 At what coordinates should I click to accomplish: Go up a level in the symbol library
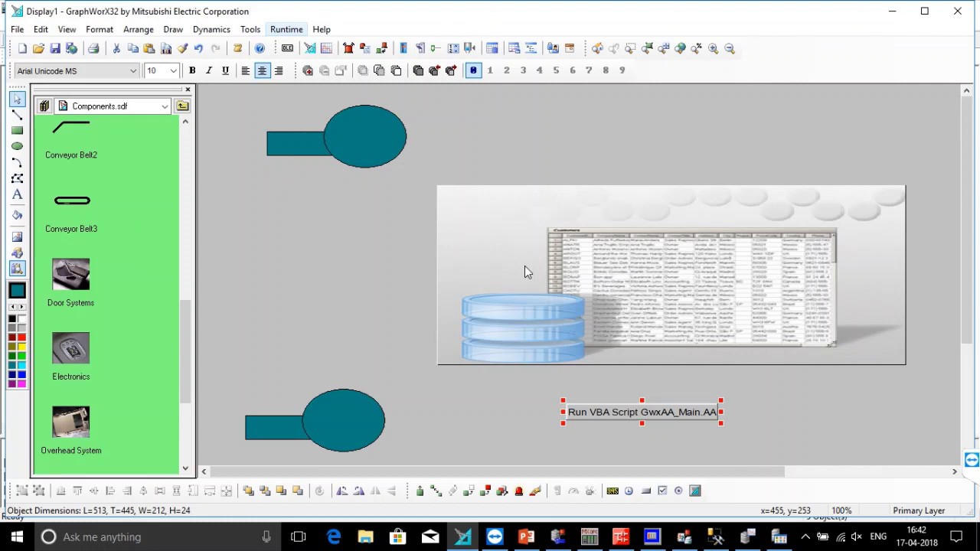[x=182, y=106]
